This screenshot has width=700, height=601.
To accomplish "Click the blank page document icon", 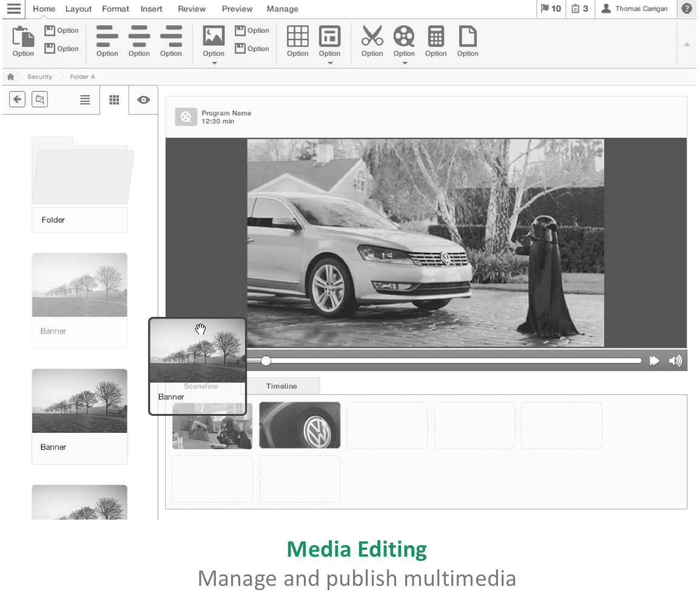I will tap(468, 36).
